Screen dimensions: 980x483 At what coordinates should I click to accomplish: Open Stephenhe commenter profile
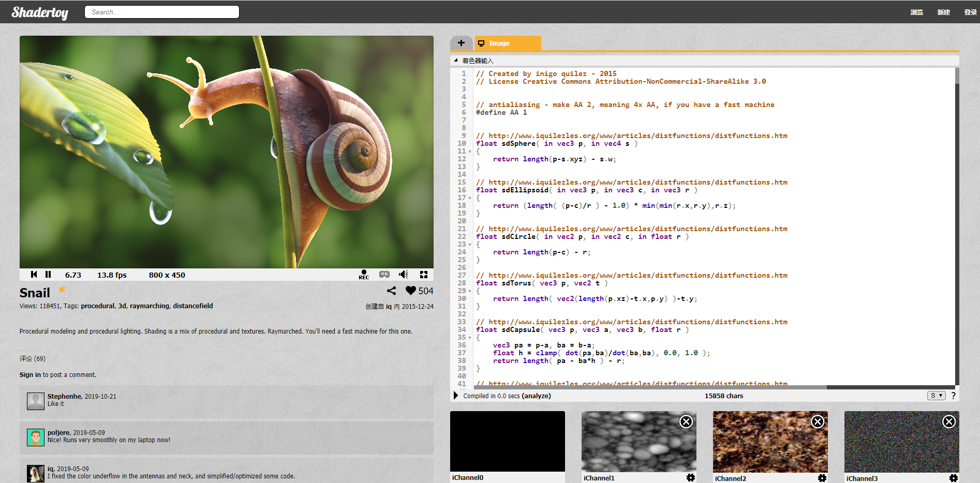tap(65, 397)
